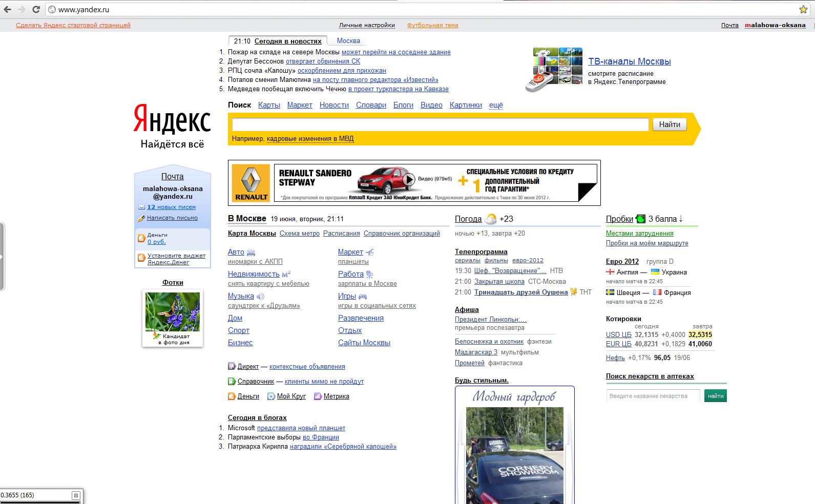Open the malahowa-oksana account link in the top bar
The width and height of the screenshot is (815, 504).
click(x=775, y=25)
